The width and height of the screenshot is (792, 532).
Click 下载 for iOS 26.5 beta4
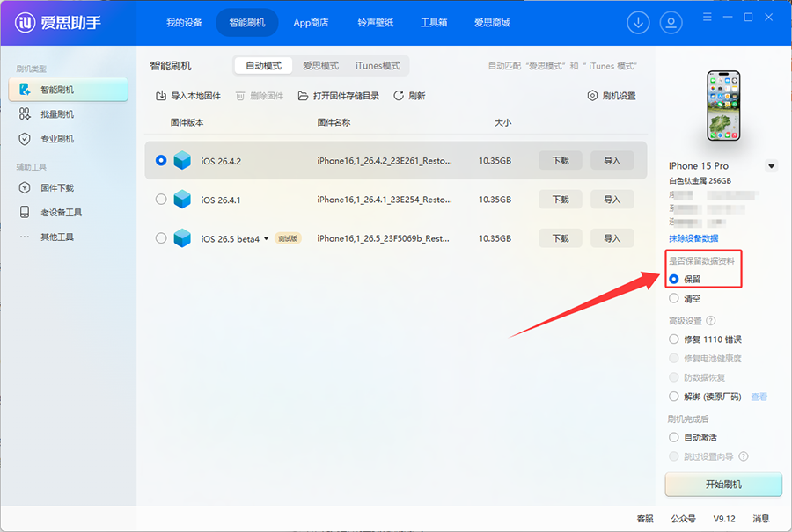tap(561, 238)
